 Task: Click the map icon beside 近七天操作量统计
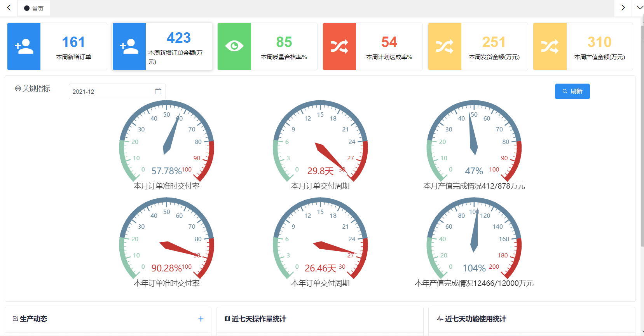click(x=227, y=319)
